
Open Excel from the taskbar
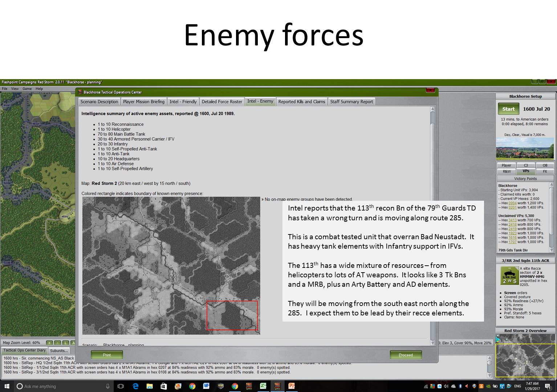tap(263, 386)
